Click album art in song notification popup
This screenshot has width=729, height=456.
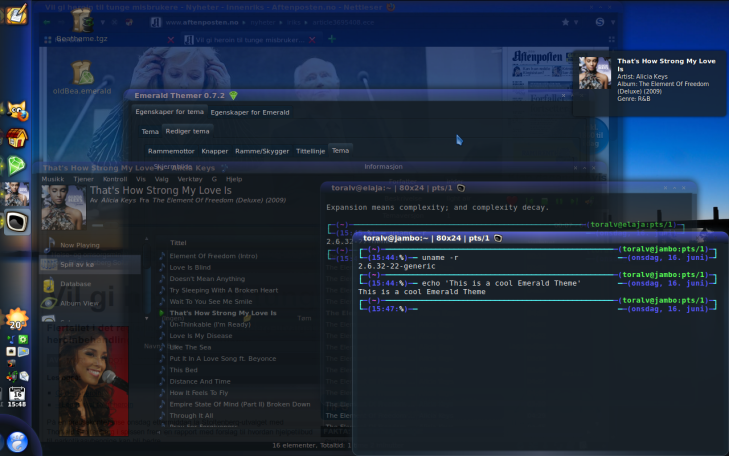(x=595, y=73)
